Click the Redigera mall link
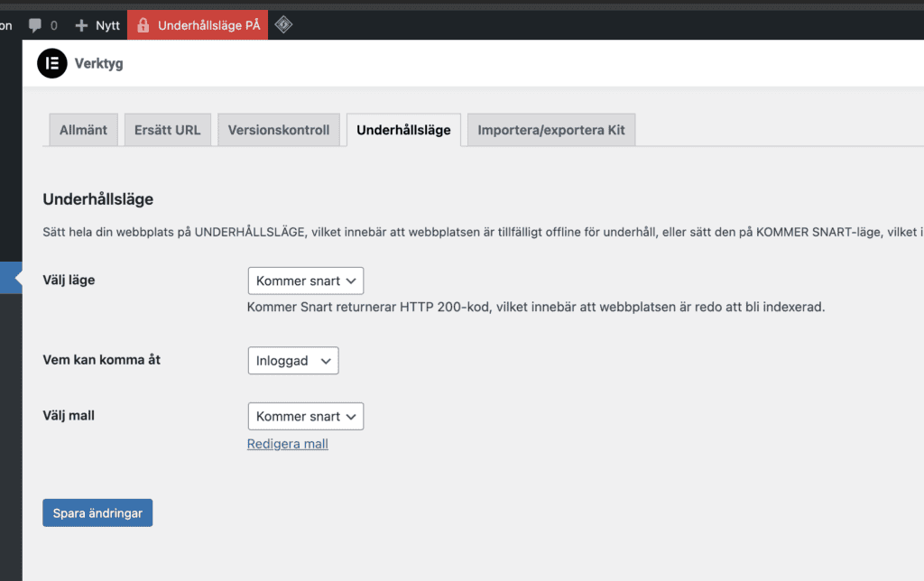Viewport: 924px width, 581px height. pos(288,444)
